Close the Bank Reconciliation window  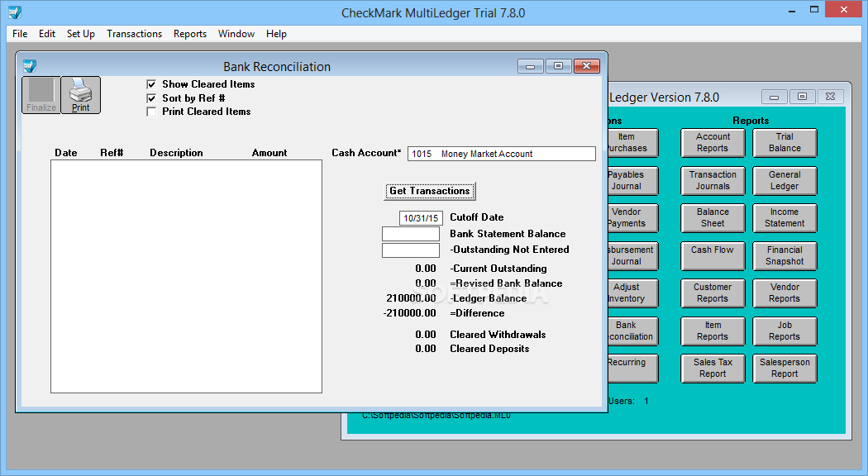(587, 66)
